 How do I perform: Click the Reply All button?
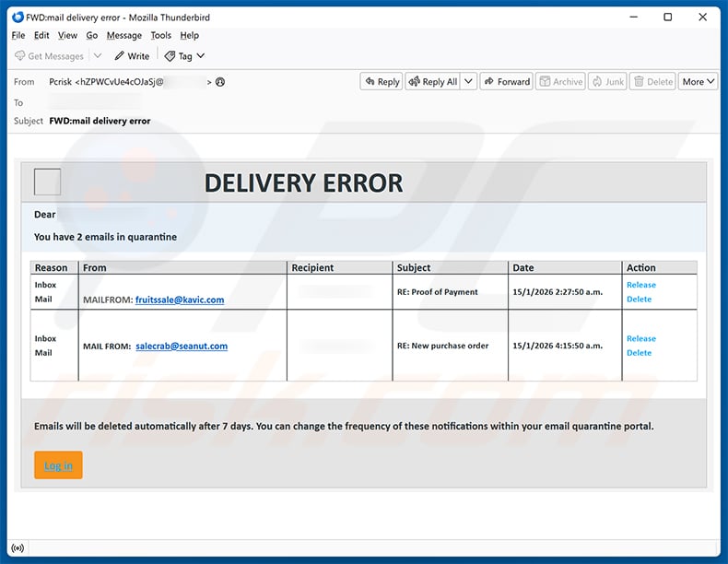pos(433,82)
